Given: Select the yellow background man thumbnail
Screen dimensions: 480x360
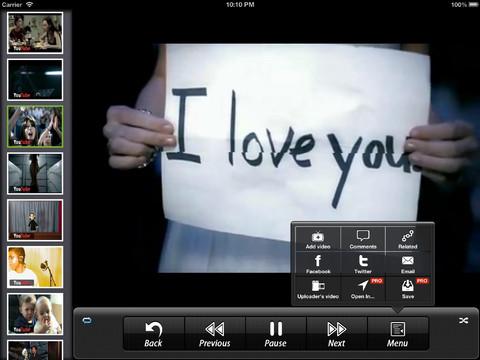Looking at the screenshot, I should pyautogui.click(x=35, y=267).
